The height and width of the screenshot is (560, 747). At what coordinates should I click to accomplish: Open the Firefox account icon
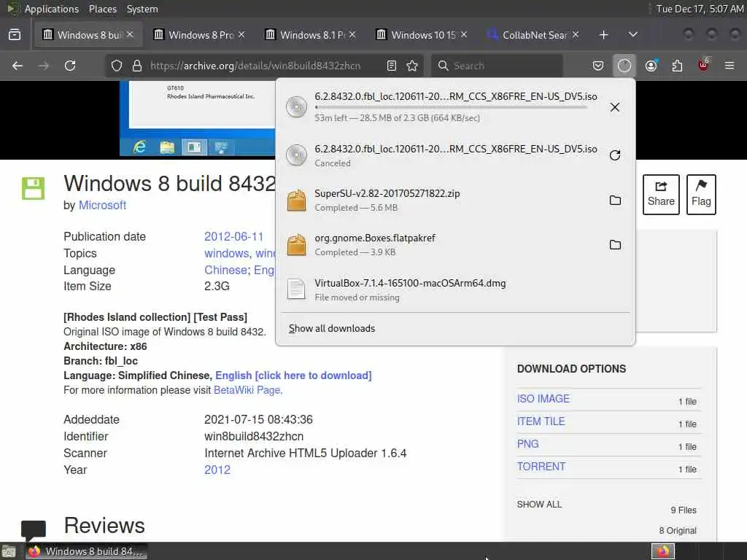[x=651, y=66]
